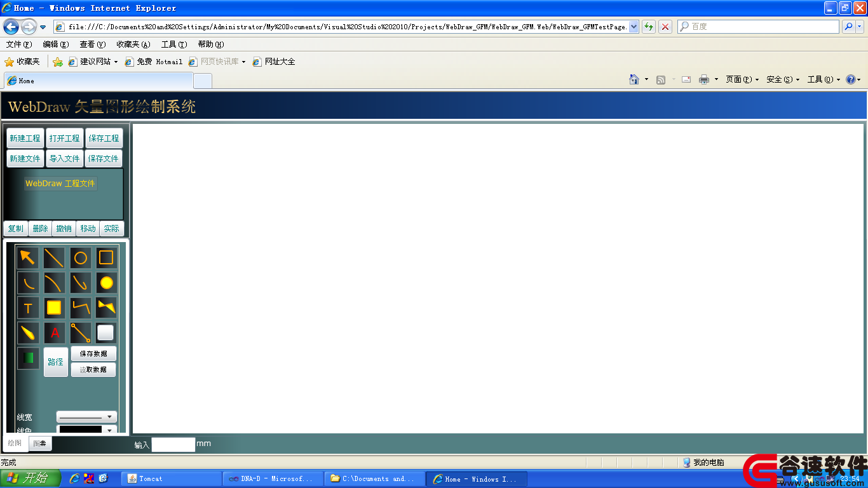Click the stop loading X icon
This screenshot has height=488, width=868.
(665, 27)
